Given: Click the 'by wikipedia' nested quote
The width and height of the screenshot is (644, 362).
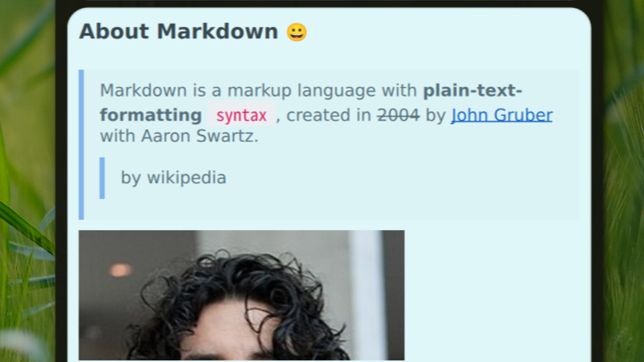Looking at the screenshot, I should [173, 178].
